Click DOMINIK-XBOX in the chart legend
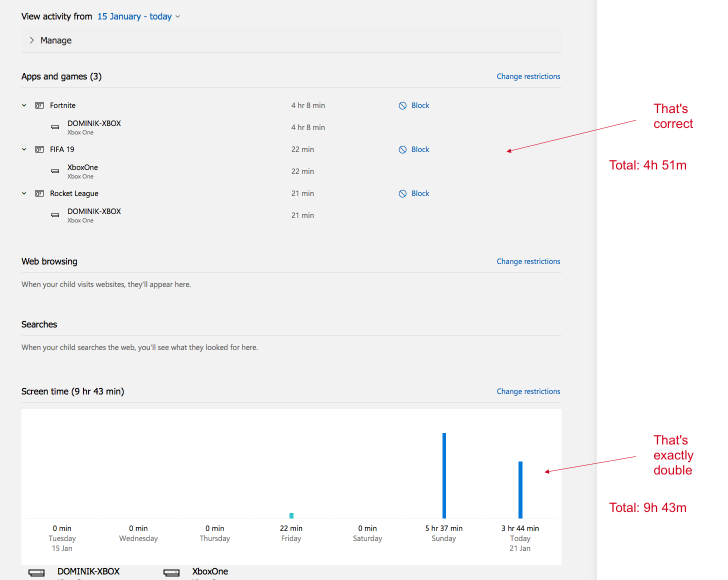The width and height of the screenshot is (728, 580). (88, 571)
